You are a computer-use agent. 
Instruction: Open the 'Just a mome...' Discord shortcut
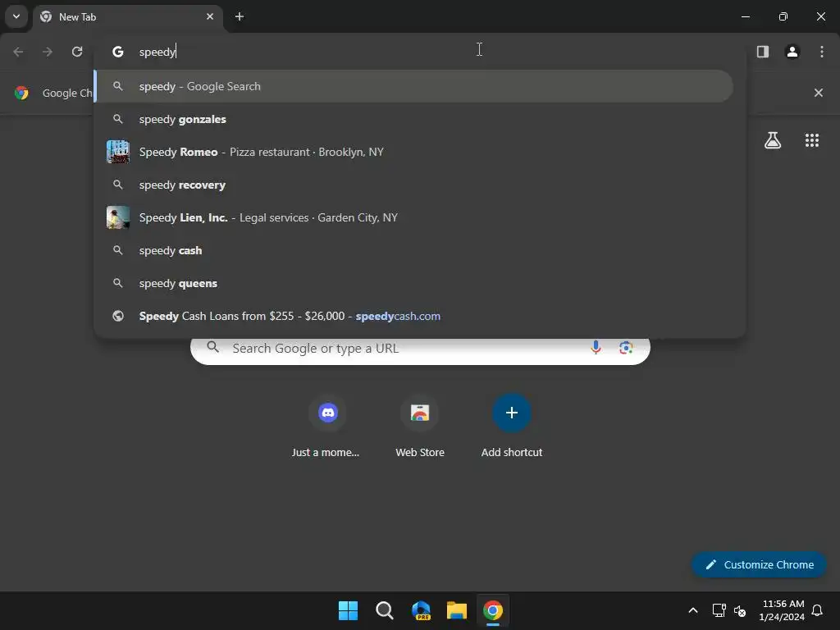[x=328, y=426]
